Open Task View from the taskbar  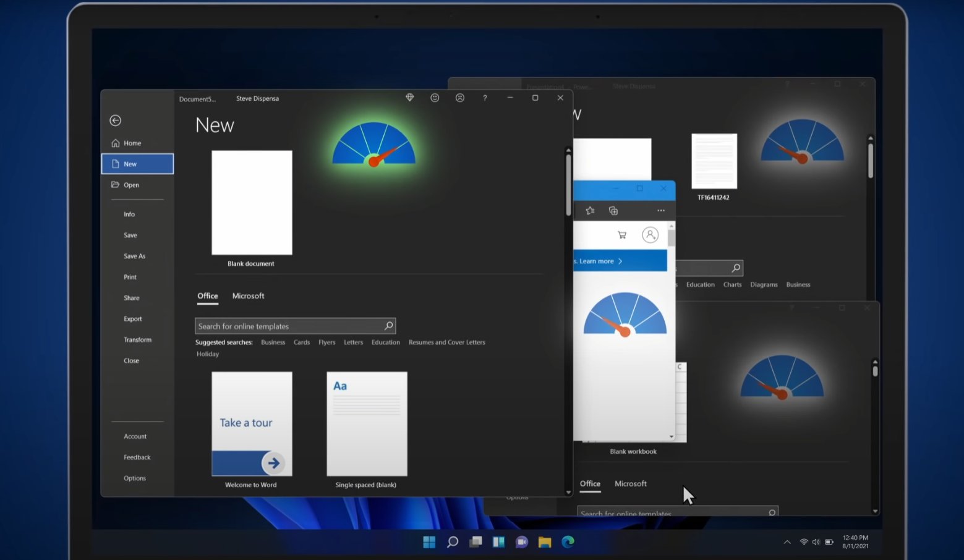476,542
